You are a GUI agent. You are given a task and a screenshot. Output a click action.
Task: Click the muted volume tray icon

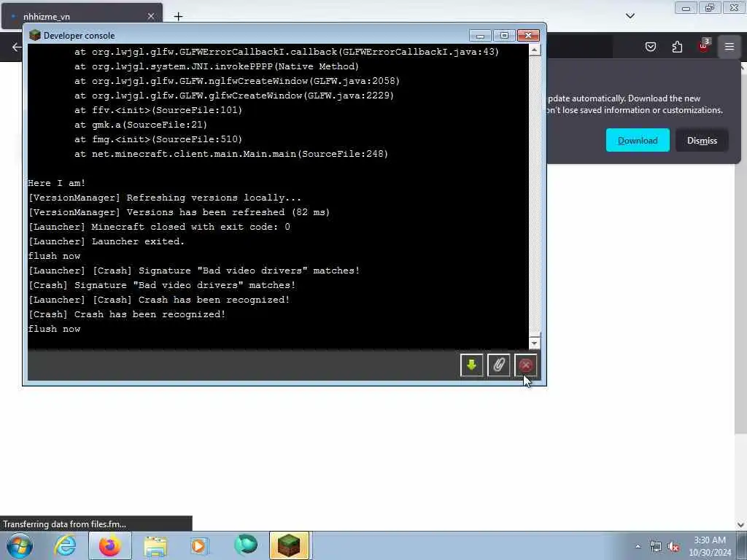pos(673,546)
